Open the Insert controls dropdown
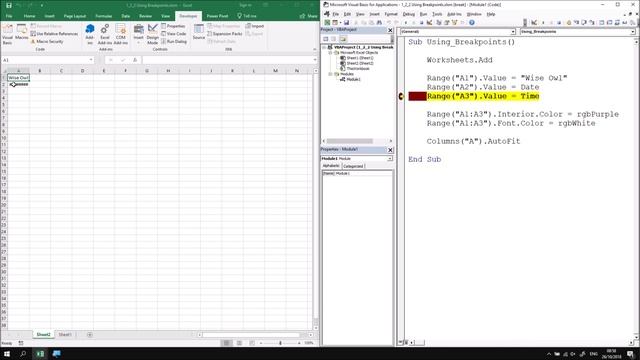The width and height of the screenshot is (640, 360). coord(138,34)
